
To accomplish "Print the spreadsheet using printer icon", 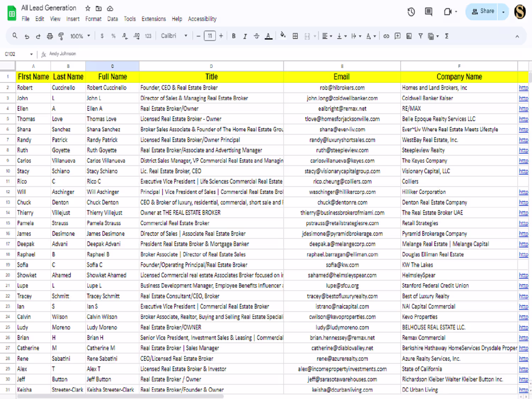I will pos(50,36).
